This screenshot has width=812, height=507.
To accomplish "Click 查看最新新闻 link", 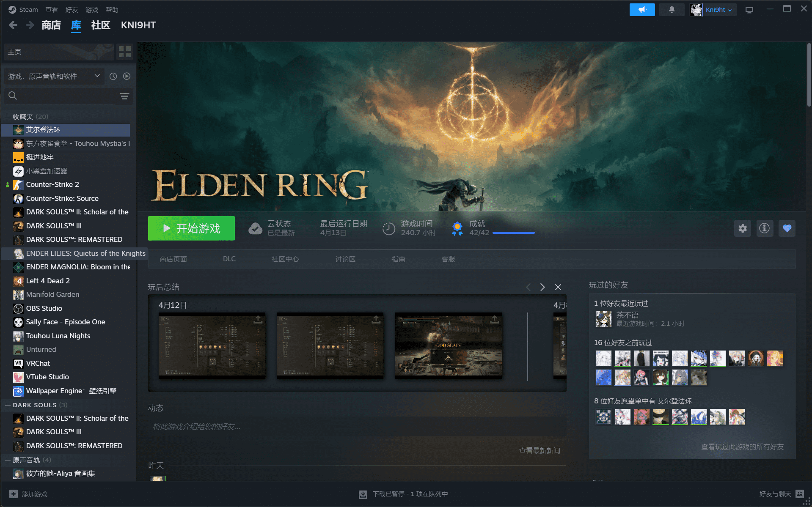I will tap(539, 450).
